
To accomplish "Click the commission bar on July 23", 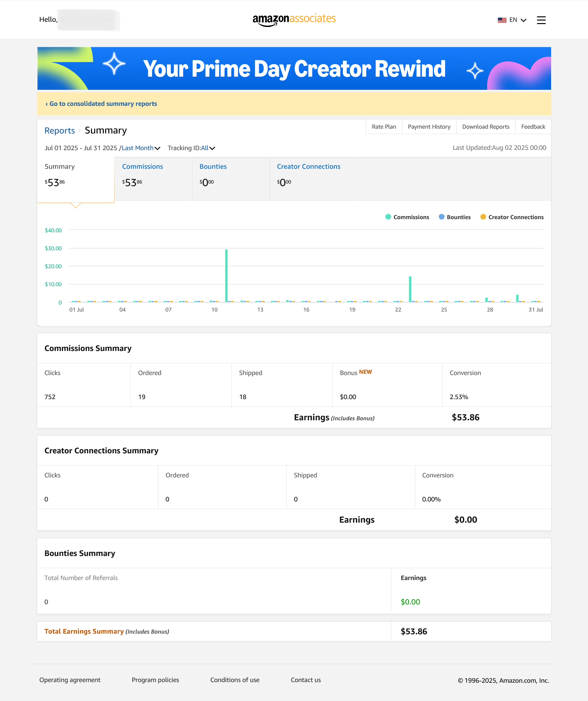I will coord(410,289).
